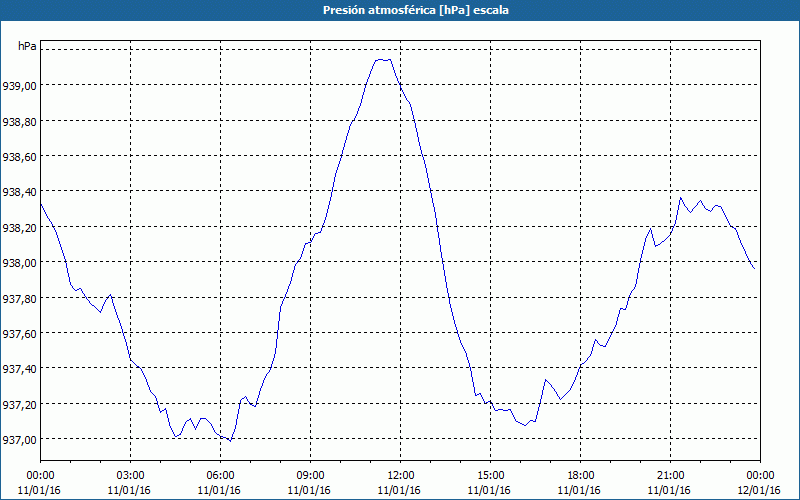
Task: Click the 12:00 time axis label
Action: click(401, 476)
